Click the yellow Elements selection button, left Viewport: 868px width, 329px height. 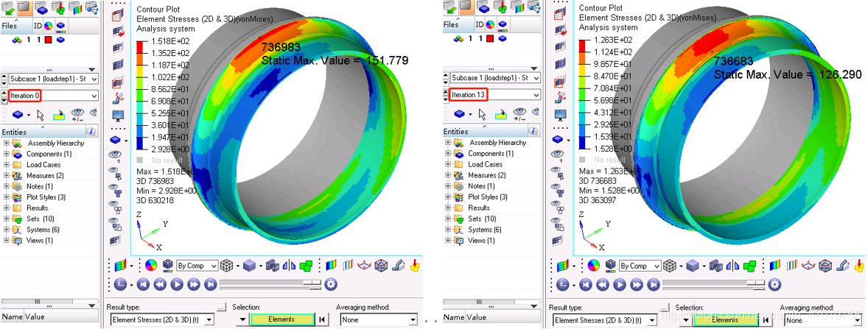(x=282, y=319)
